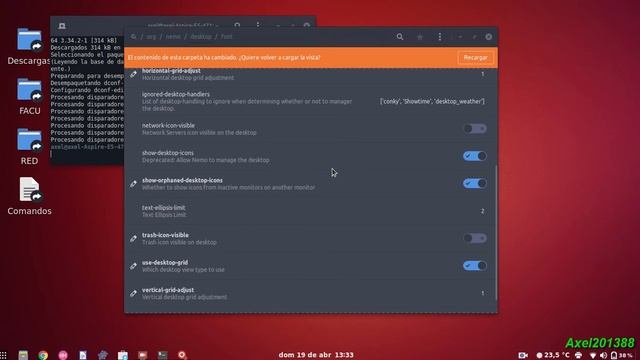Screen dimensions: 640x360
Task: Open dconf editor icon in taskbar
Action: tap(182, 355)
